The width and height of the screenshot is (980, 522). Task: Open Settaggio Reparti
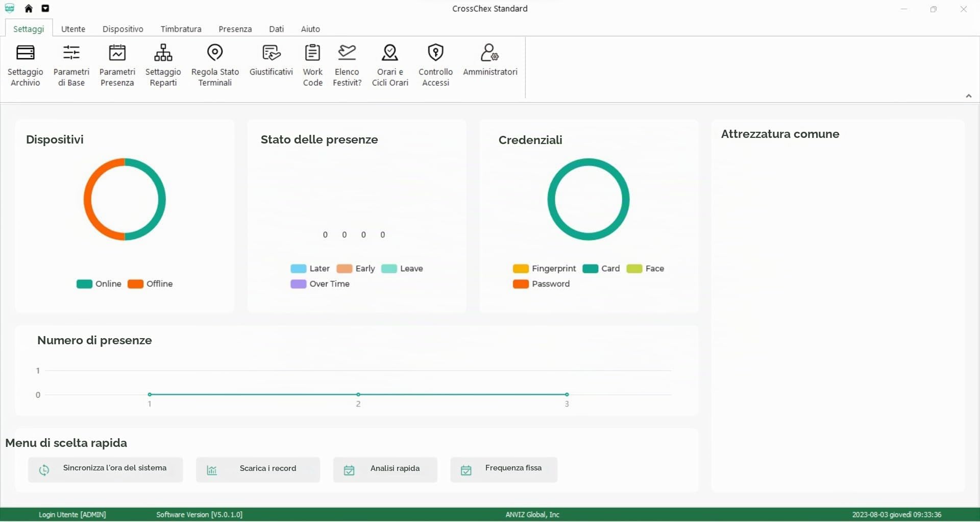tap(163, 66)
